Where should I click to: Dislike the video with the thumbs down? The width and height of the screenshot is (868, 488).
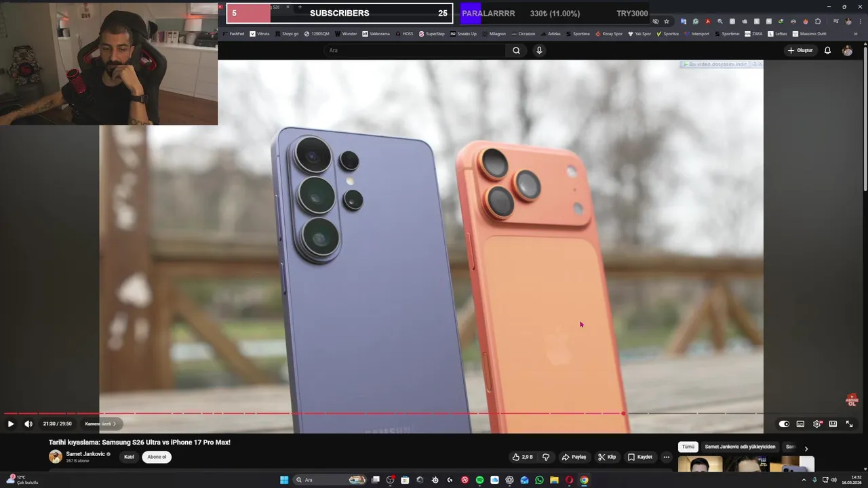tap(546, 457)
